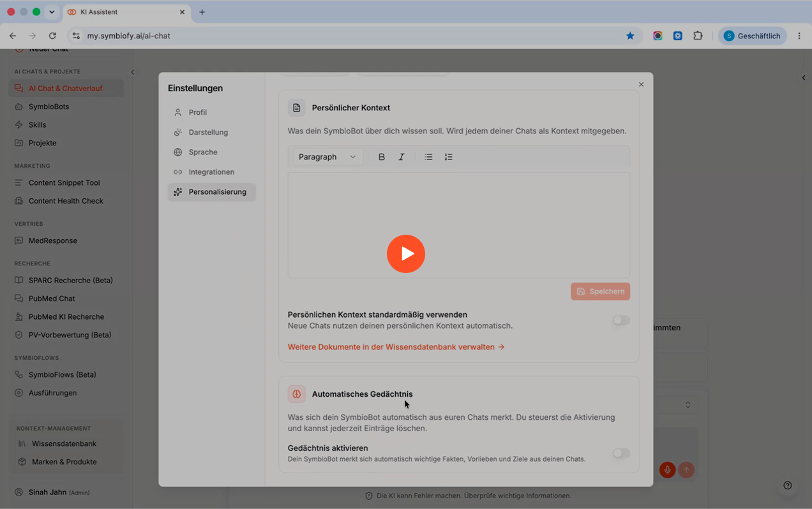The width and height of the screenshot is (812, 509).
Task: Insert a bulleted list
Action: [x=429, y=157]
